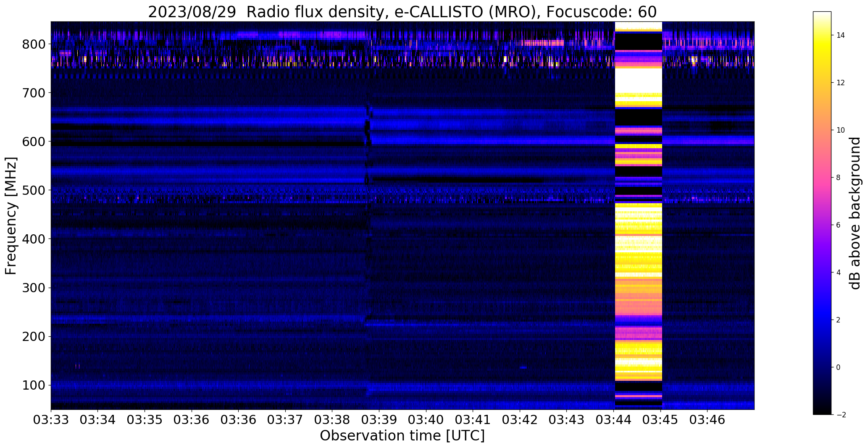Select the 200 frequency tick label
The height and width of the screenshot is (448, 868).
(x=33, y=337)
